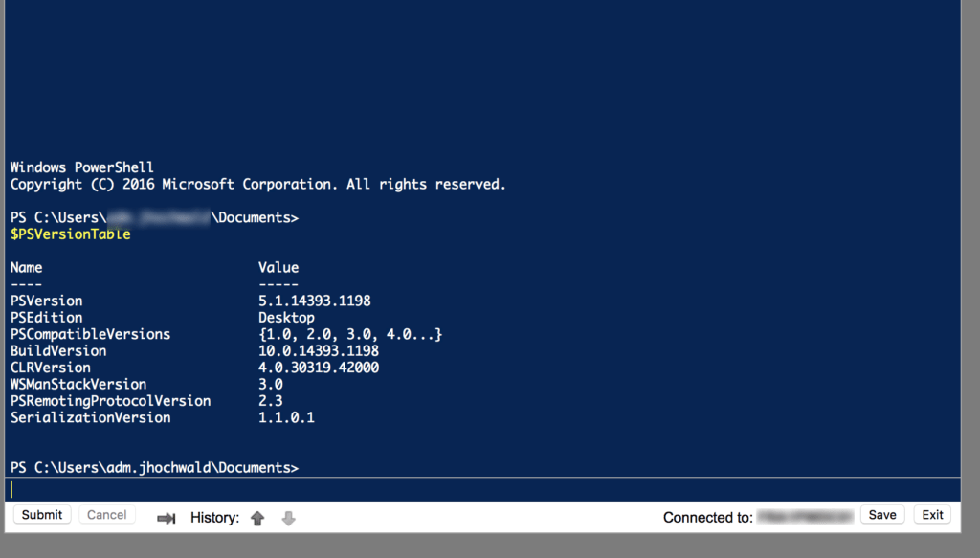Click the PSCompatibleVersions row name
The image size is (980, 558).
click(x=90, y=334)
